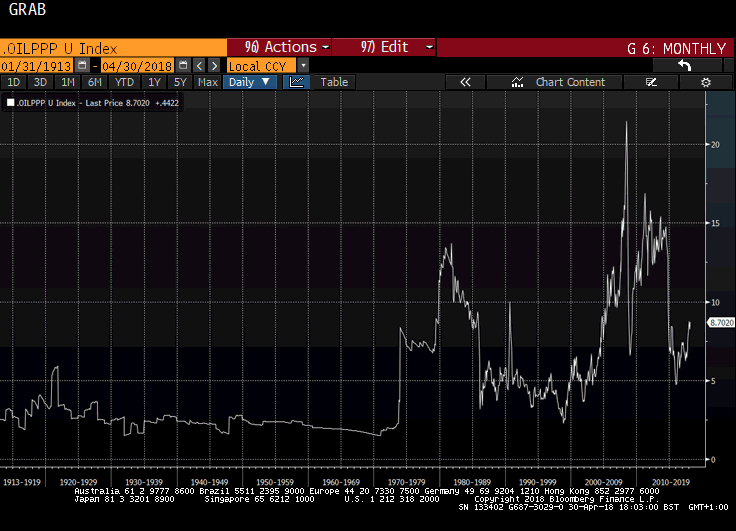Click the 1970-1979 axis label
The image size is (736, 531).
[x=406, y=482]
